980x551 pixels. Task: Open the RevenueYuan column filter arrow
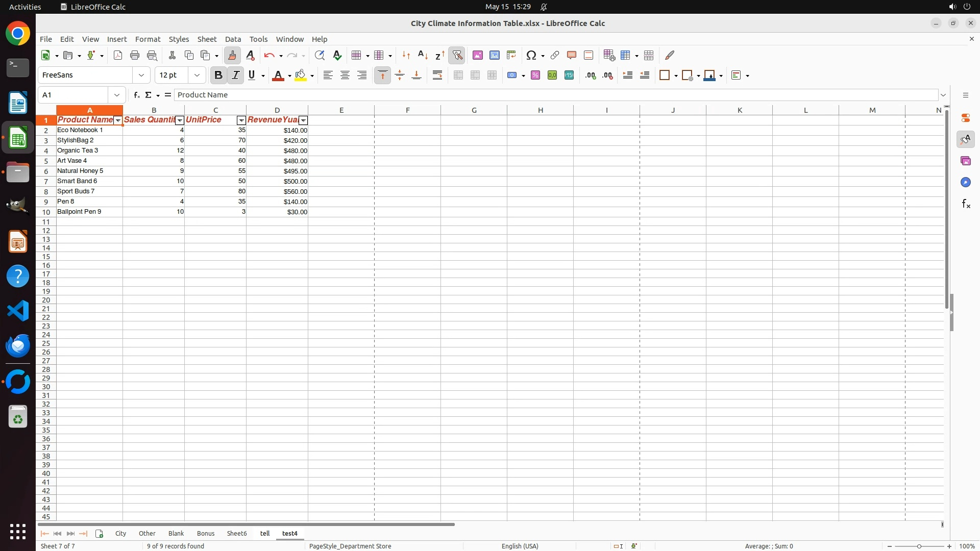coord(303,120)
